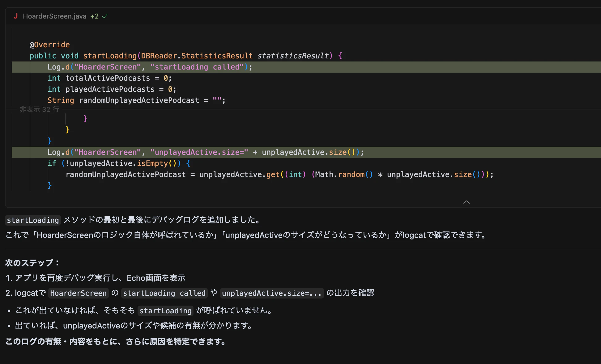Expand the hidden 32 lines separator
The image size is (601, 364).
39,109
